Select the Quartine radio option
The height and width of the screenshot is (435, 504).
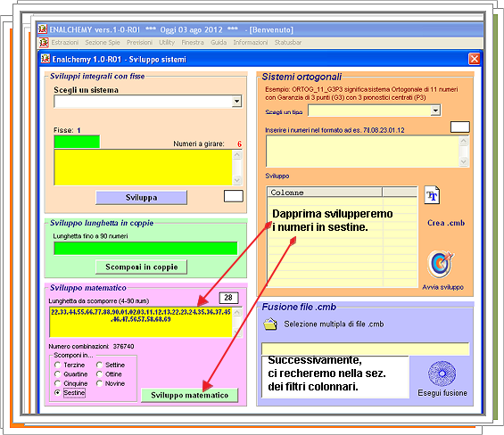coord(57,374)
